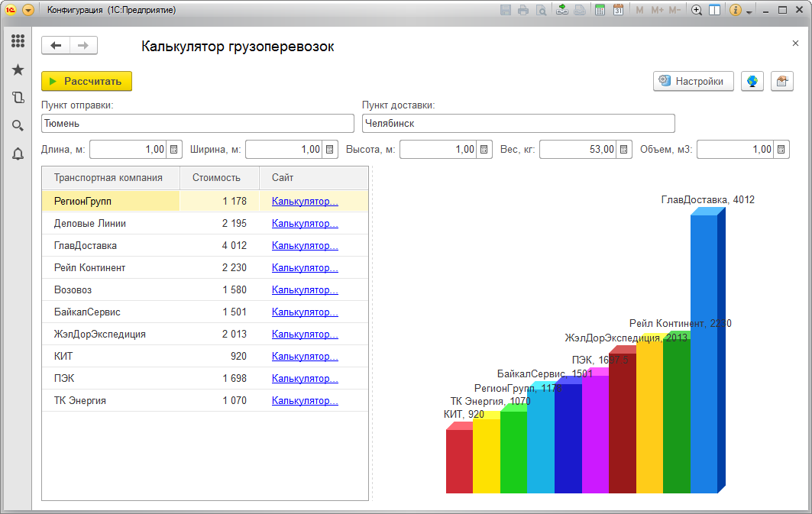Open Настройки settings button
The height and width of the screenshot is (514, 812).
click(694, 81)
